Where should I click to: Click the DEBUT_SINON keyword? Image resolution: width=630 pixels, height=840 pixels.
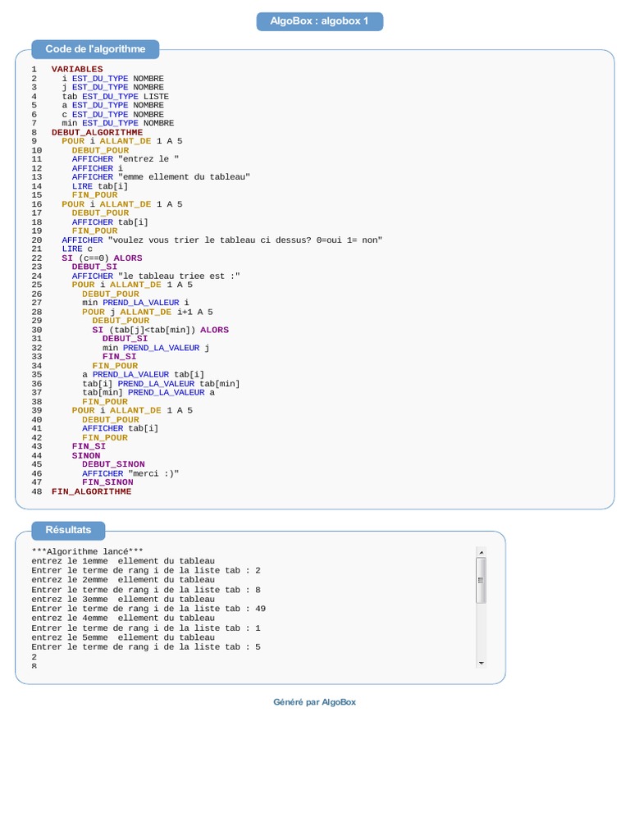pos(113,464)
